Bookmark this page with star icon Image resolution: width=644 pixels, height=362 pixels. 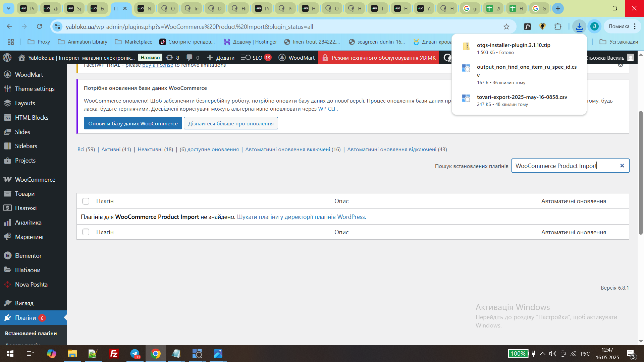click(506, 26)
